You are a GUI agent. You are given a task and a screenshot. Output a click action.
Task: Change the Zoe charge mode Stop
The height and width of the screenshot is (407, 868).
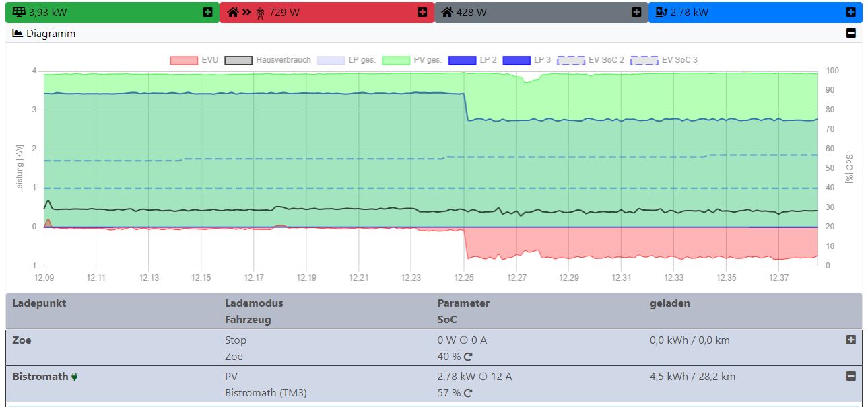click(236, 340)
